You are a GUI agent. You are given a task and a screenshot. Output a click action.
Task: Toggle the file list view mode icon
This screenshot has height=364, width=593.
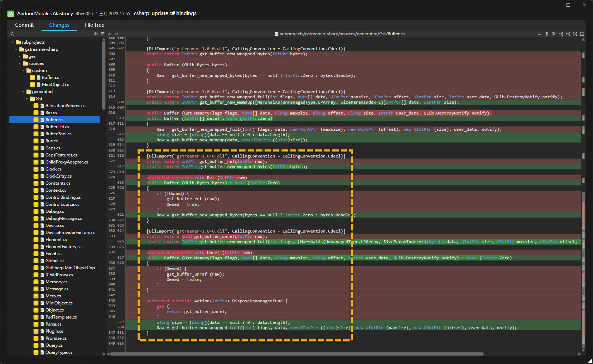click(102, 34)
